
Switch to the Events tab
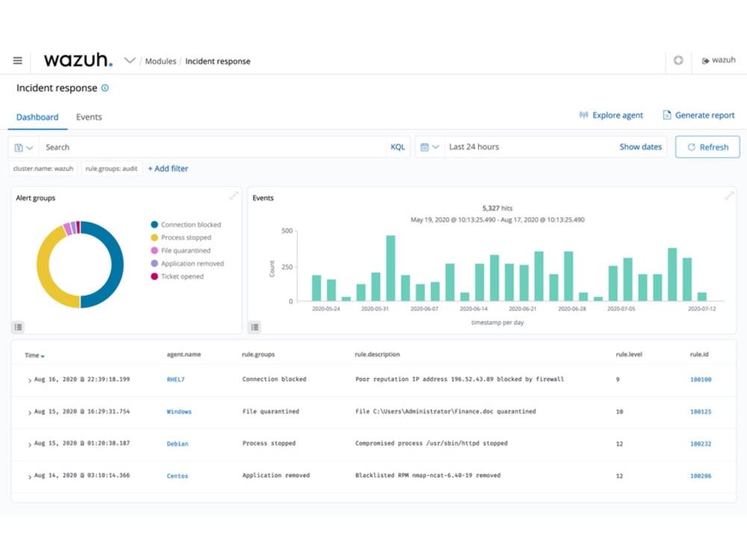click(89, 117)
